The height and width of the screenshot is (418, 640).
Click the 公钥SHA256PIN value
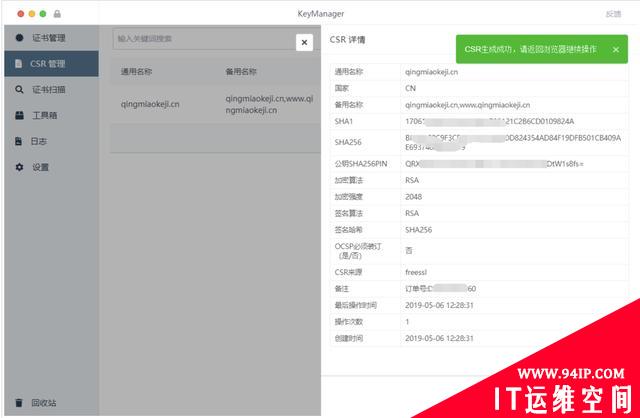click(494, 164)
